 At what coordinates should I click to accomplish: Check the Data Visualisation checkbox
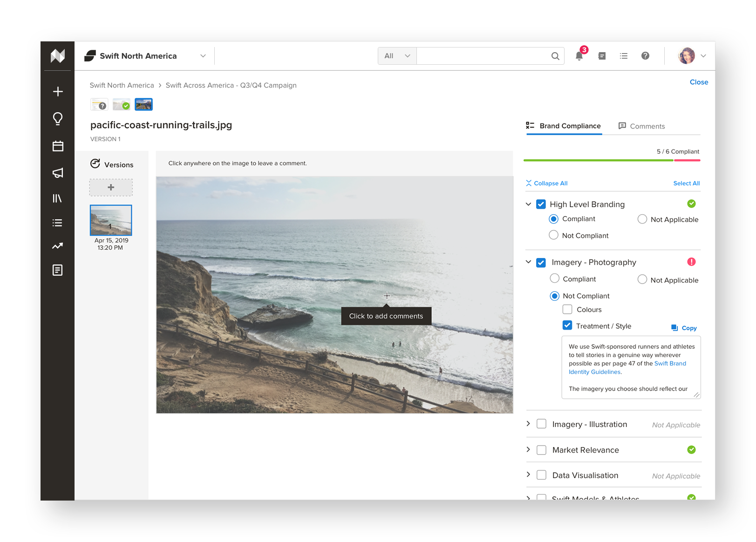point(541,475)
